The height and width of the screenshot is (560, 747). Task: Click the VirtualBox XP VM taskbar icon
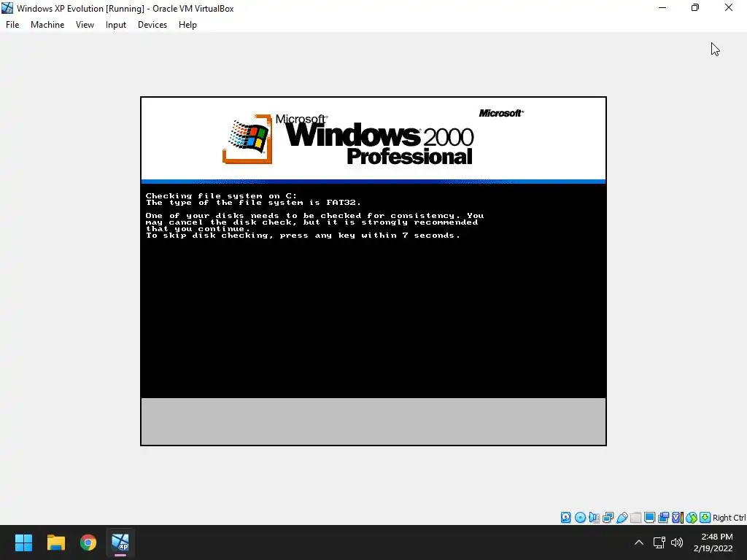pos(120,542)
